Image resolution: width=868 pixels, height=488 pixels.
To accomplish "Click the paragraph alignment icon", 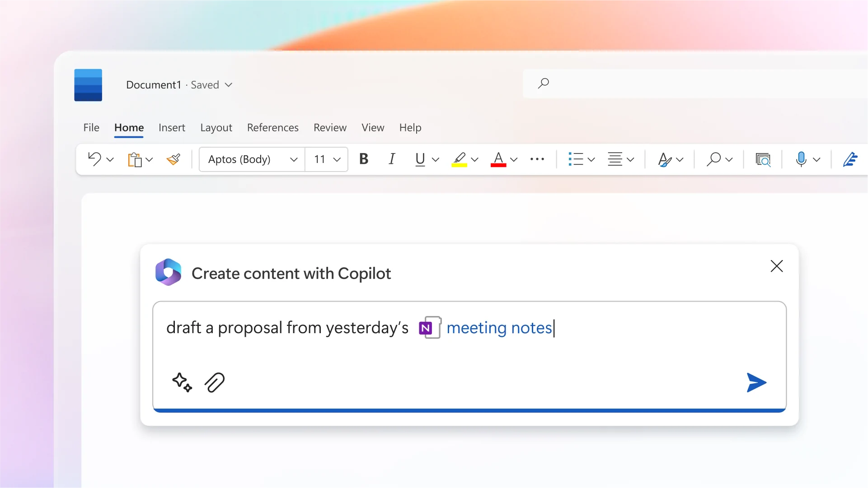I will [x=615, y=159].
